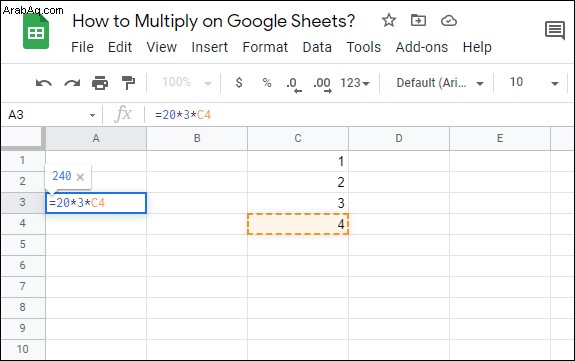Click Decrease decimal places button
Image resolution: width=575 pixels, height=361 pixels.
click(294, 84)
